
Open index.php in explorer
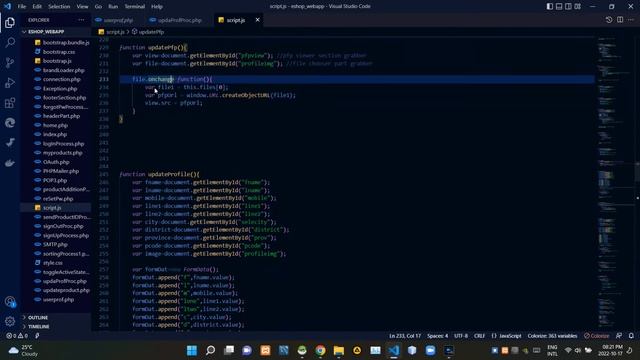point(55,134)
